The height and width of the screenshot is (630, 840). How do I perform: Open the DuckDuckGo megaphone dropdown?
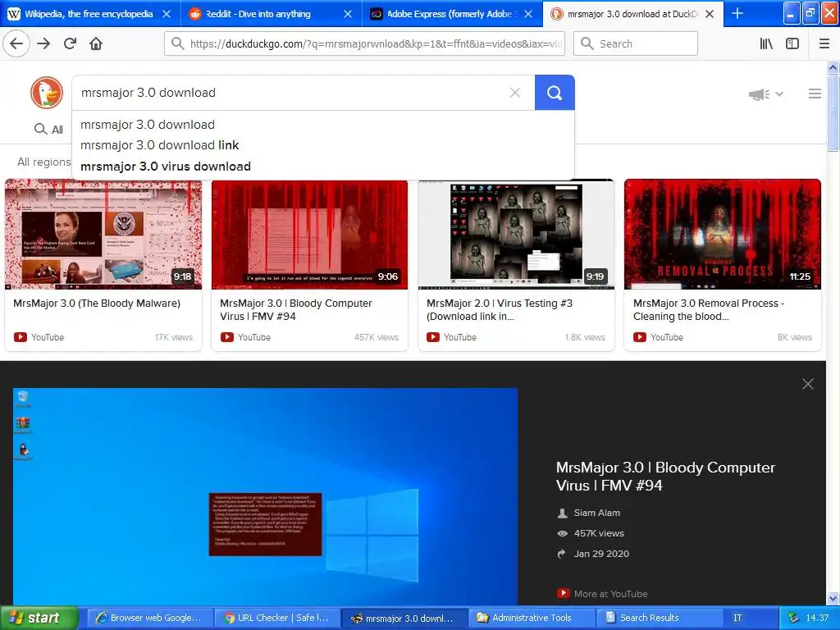(766, 94)
